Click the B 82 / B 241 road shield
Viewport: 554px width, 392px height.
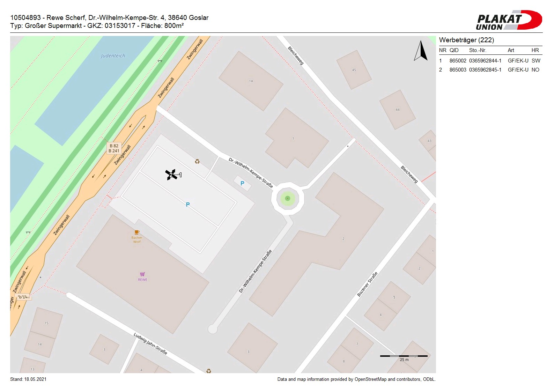tap(114, 148)
